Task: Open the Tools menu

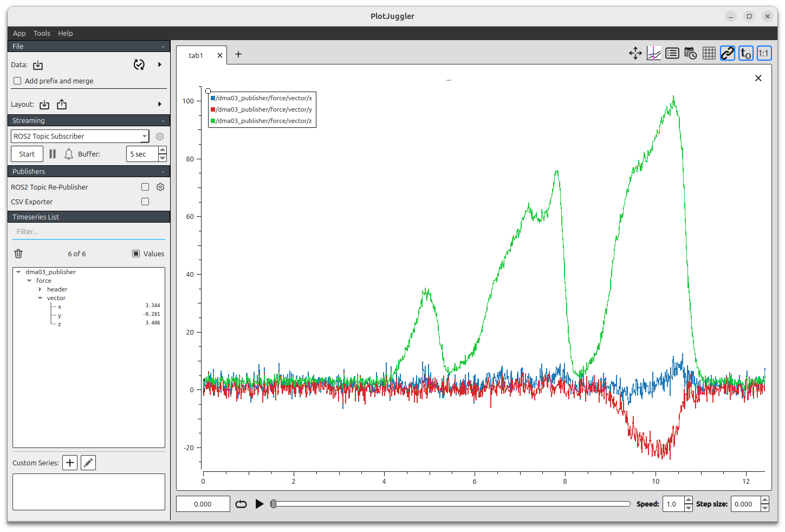Action: [x=42, y=33]
